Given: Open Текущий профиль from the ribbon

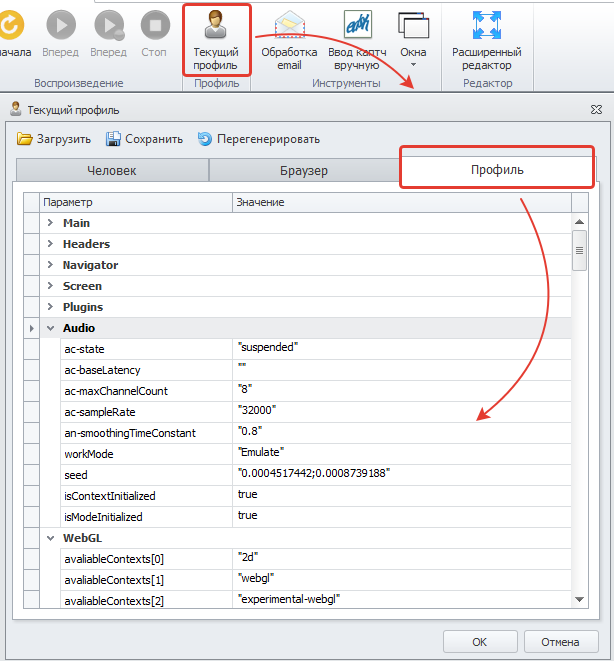Looking at the screenshot, I should 216,40.
